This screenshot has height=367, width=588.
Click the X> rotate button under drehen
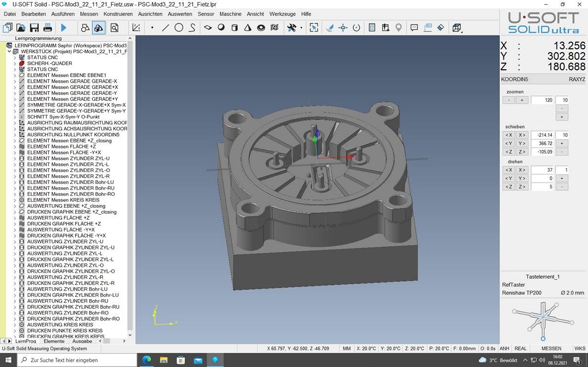pos(522,170)
